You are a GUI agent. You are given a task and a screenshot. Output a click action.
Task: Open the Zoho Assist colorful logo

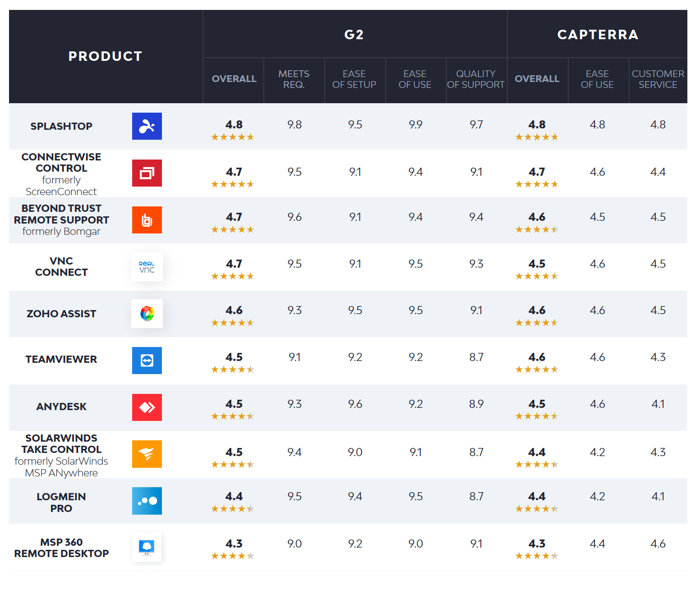pos(147,314)
